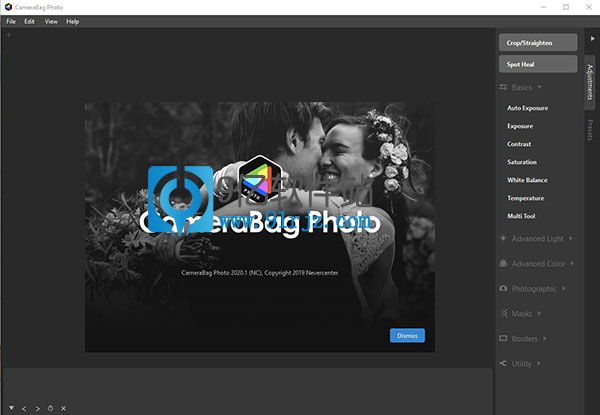Add the Temperature adjustment
The height and width of the screenshot is (415, 600).
[x=525, y=198]
